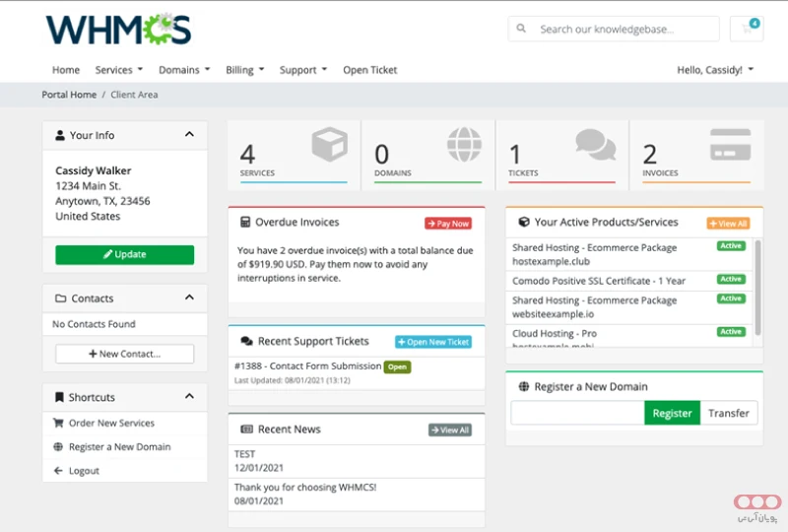
Task: Open Shared Hosting hostexample.club service
Action: click(x=629, y=254)
